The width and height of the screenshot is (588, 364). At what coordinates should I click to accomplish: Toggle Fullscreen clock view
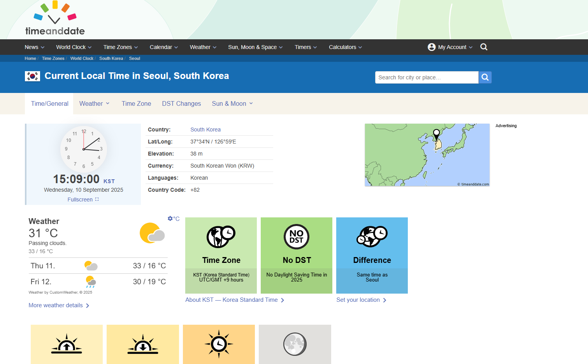pos(83,199)
